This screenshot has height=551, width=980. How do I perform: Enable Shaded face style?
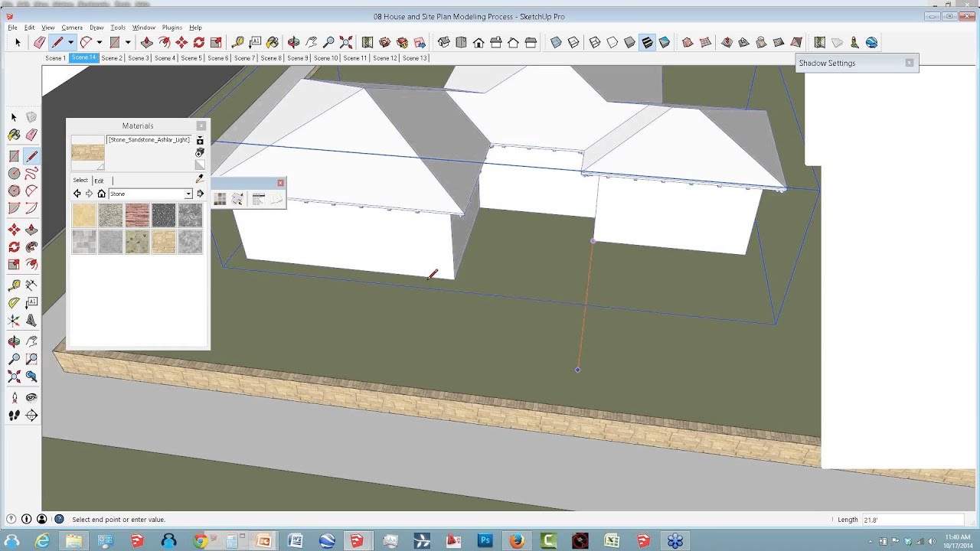coord(630,43)
